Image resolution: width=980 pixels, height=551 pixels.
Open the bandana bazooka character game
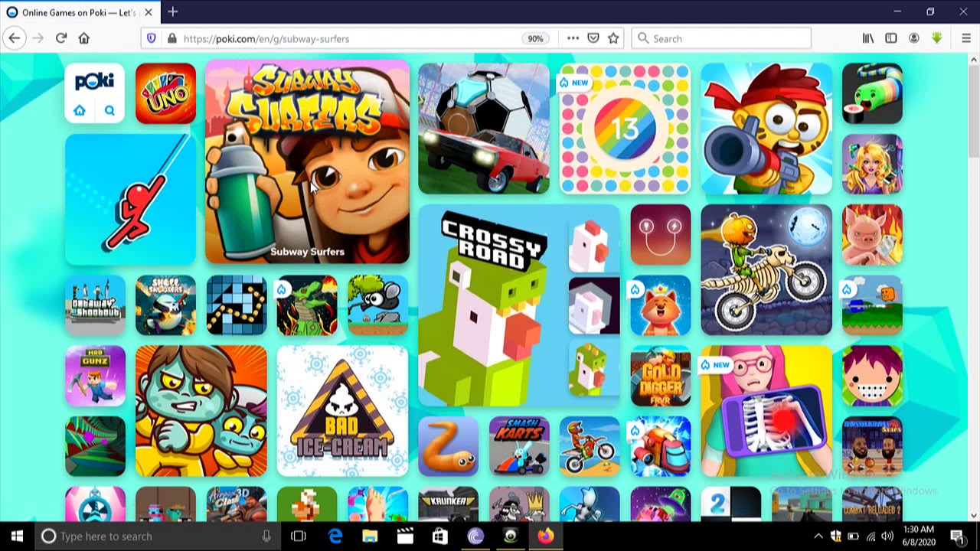pyautogui.click(x=766, y=129)
